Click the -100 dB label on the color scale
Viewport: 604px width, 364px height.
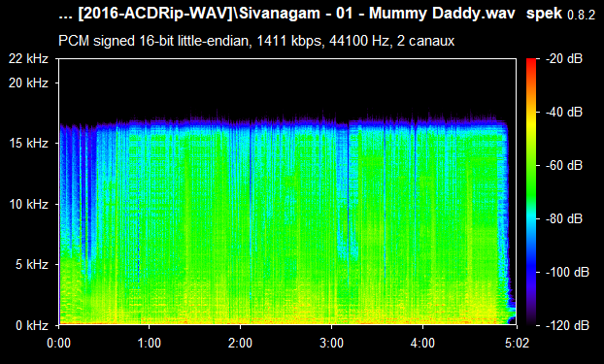567,273
